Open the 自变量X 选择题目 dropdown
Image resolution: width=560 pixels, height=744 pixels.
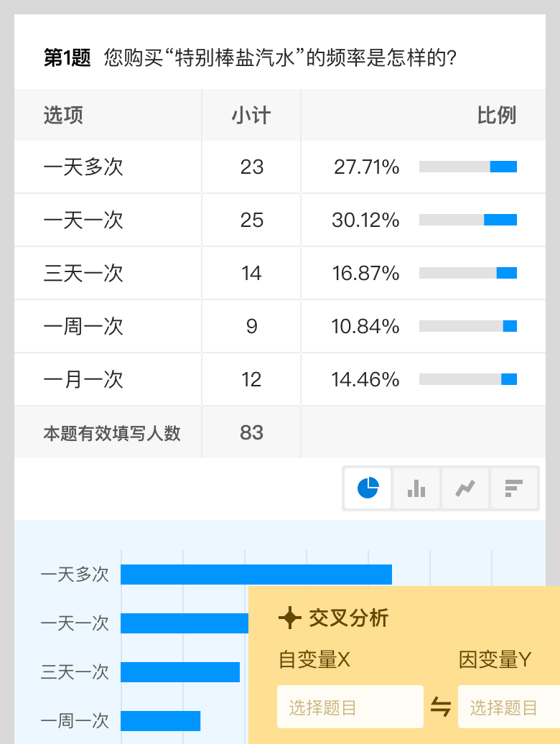pyautogui.click(x=350, y=707)
